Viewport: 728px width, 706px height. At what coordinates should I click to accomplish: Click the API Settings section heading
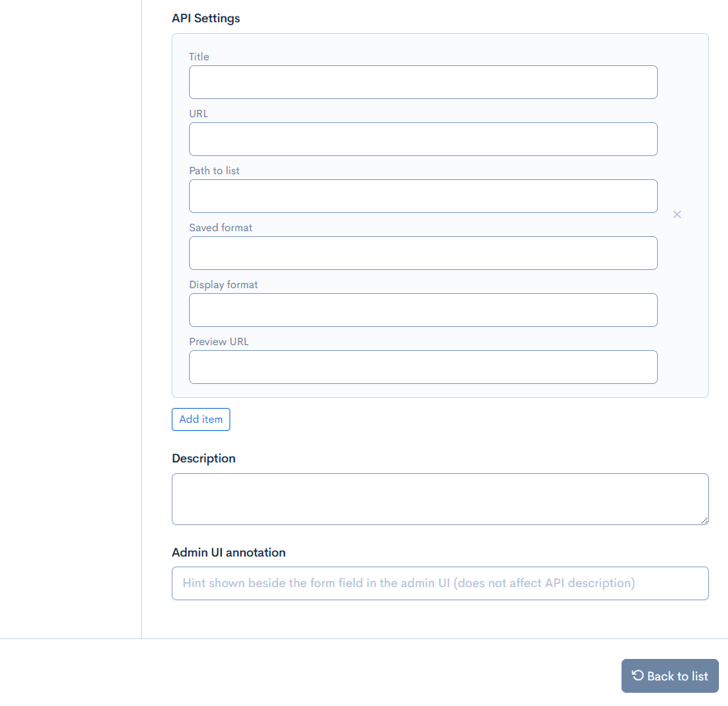point(206,18)
